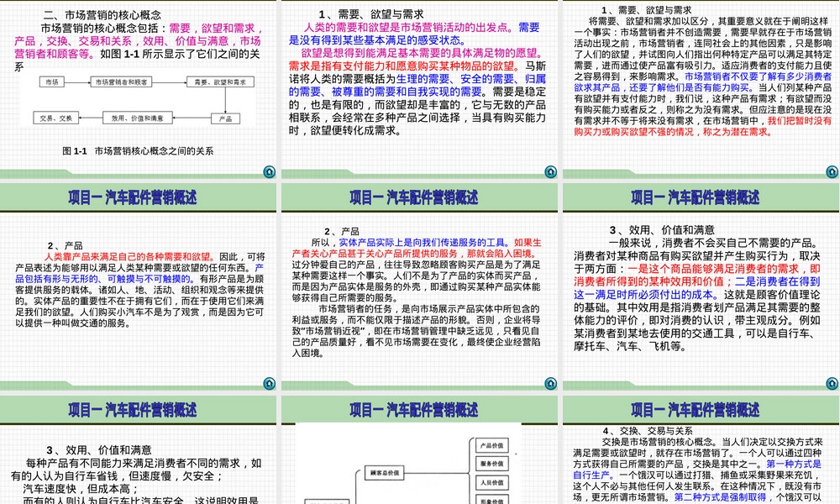
Task: Select the 人员价值 box in value diagram
Action: click(491, 482)
